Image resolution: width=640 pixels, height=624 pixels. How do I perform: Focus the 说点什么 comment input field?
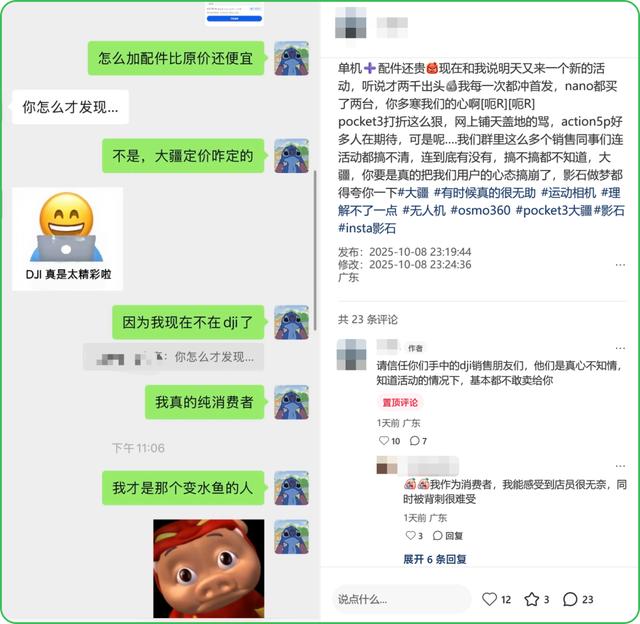pos(402,599)
